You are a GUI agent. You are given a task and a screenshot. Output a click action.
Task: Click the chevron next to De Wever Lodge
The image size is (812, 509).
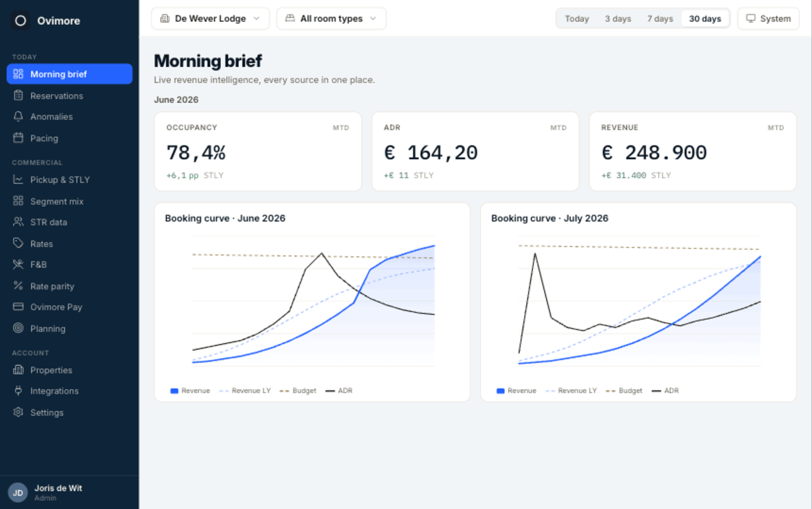click(x=256, y=19)
